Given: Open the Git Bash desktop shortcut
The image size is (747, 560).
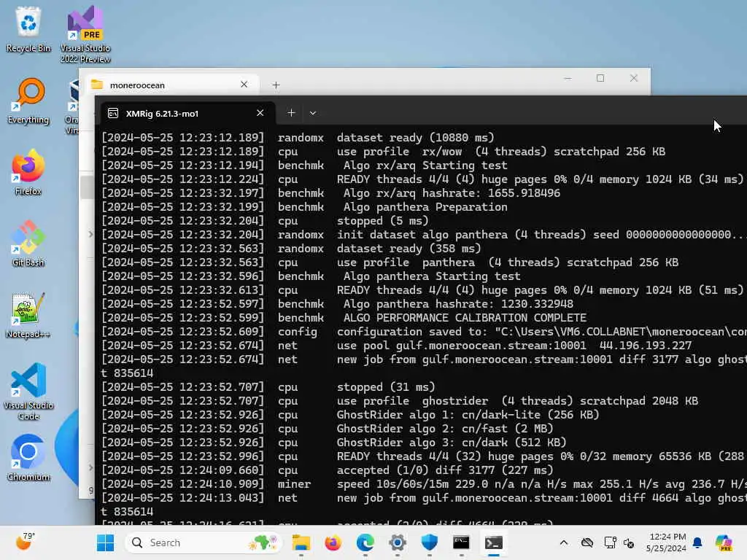Looking at the screenshot, I should (28, 244).
